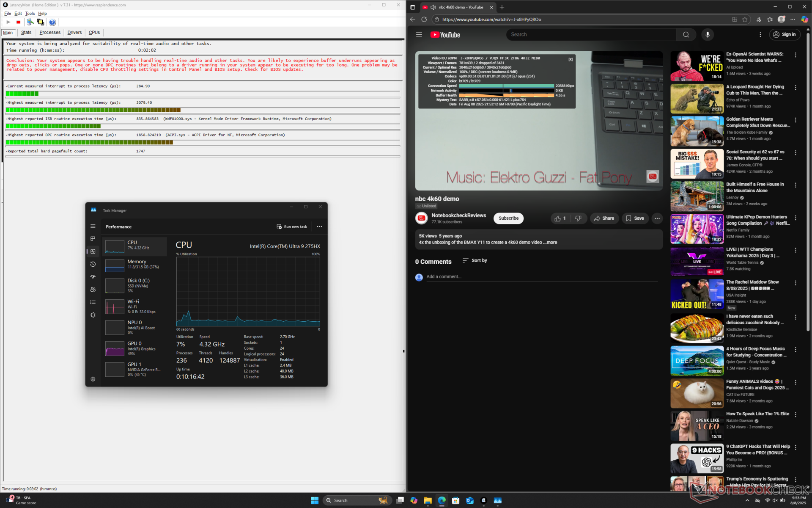
Task: Dislike the video with thumbs down
Action: click(x=578, y=218)
